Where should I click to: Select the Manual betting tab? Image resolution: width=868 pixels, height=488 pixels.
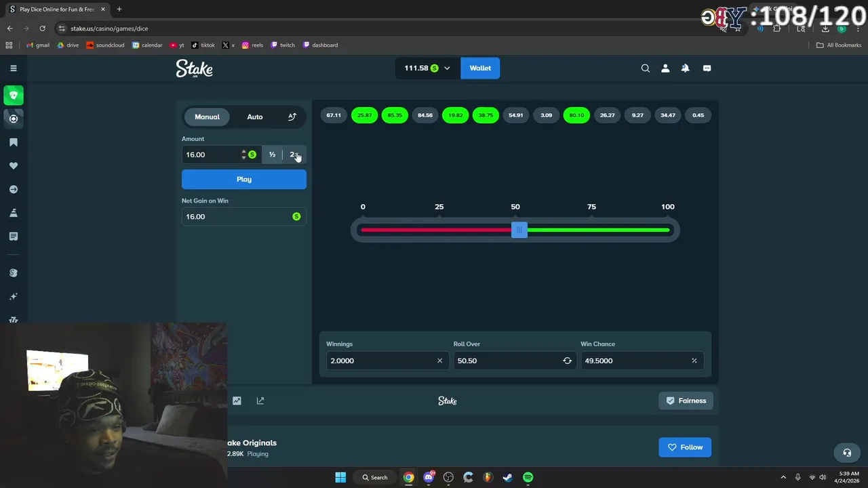point(207,117)
